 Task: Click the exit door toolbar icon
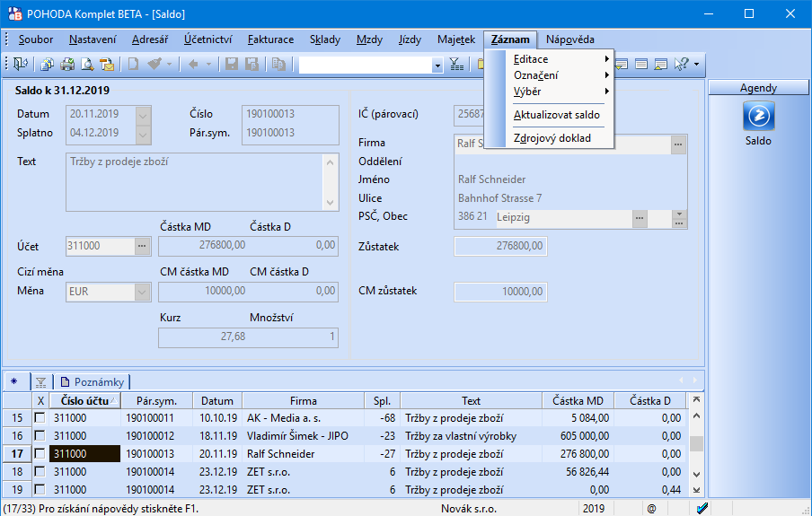pyautogui.click(x=21, y=65)
